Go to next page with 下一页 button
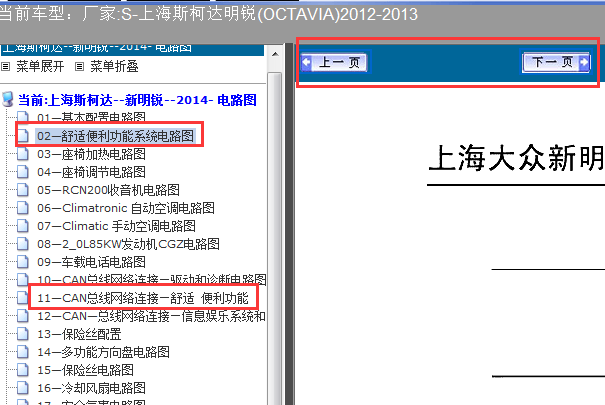This screenshot has height=405, width=605. 556,62
